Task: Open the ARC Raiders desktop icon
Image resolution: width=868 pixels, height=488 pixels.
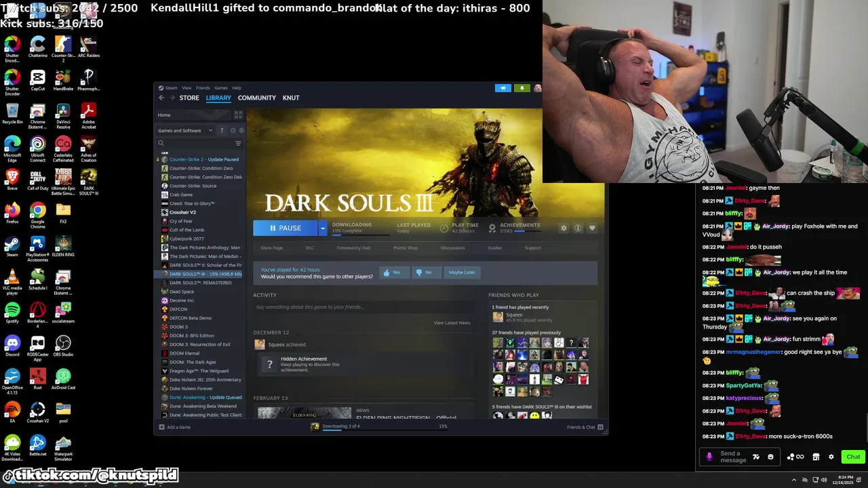Action: 88,47
